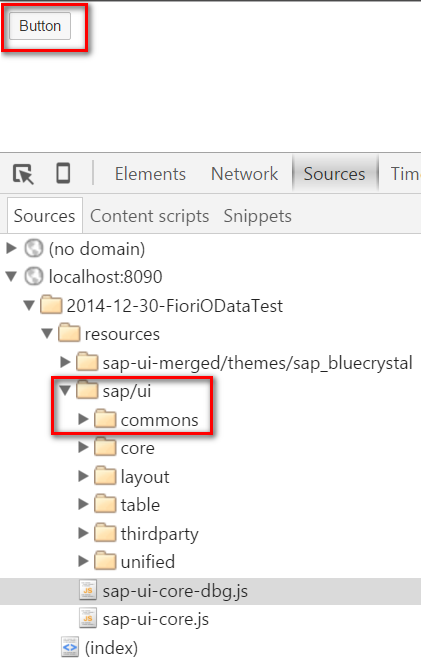Open the Network panel tab
The width and height of the screenshot is (421, 663).
click(x=244, y=174)
